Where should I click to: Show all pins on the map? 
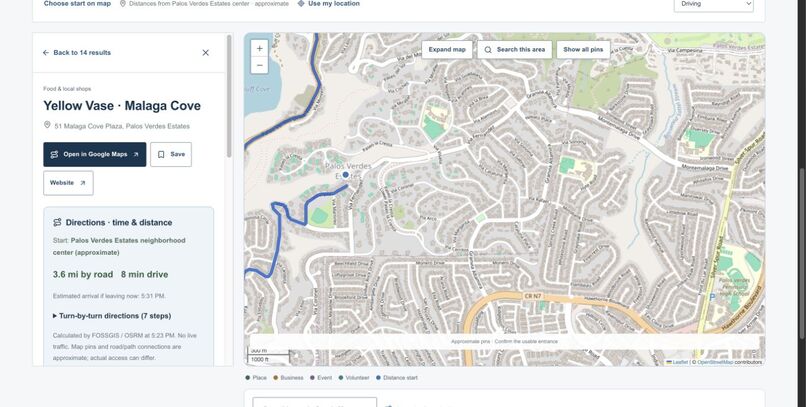coord(583,50)
